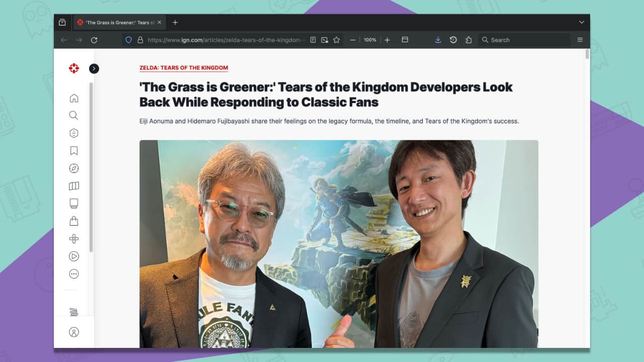Viewport: 644px width, 362px height.
Task: Open IGN search via magnifier icon
Action: click(x=74, y=115)
